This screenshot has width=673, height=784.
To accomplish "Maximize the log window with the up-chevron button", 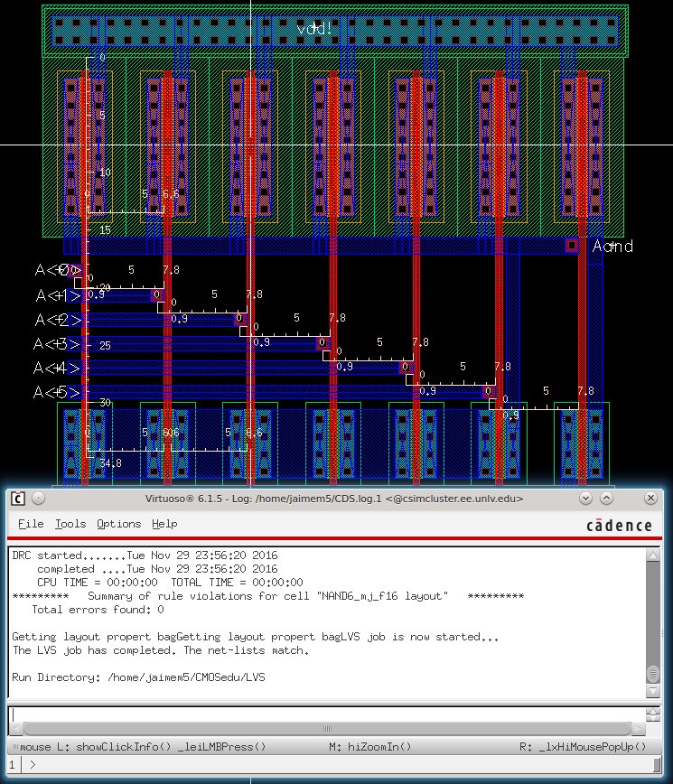I will [610, 499].
